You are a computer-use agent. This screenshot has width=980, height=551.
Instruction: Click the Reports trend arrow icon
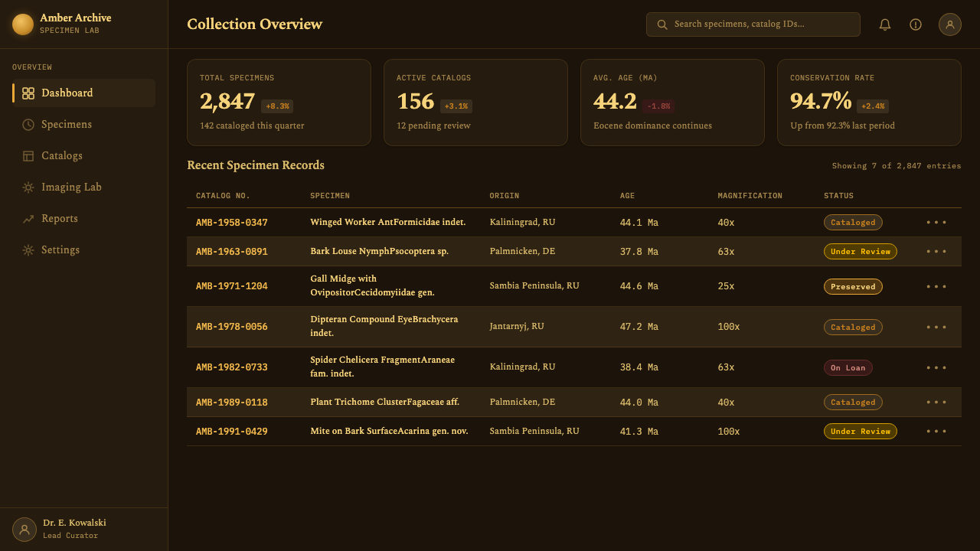[x=28, y=219]
